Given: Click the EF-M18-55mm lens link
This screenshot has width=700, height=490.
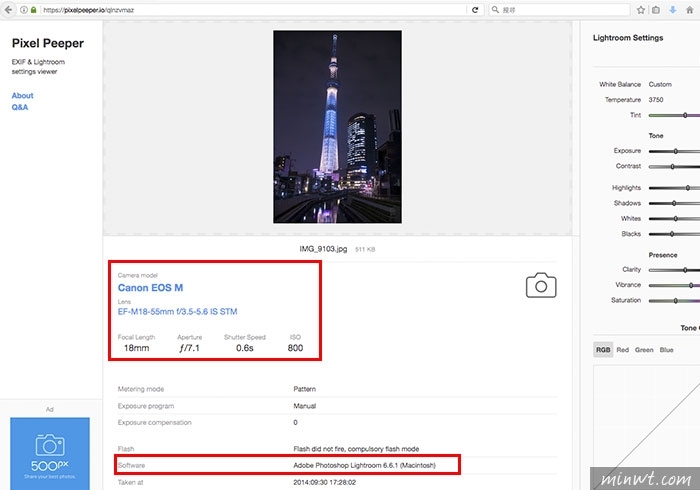Looking at the screenshot, I should (177, 311).
